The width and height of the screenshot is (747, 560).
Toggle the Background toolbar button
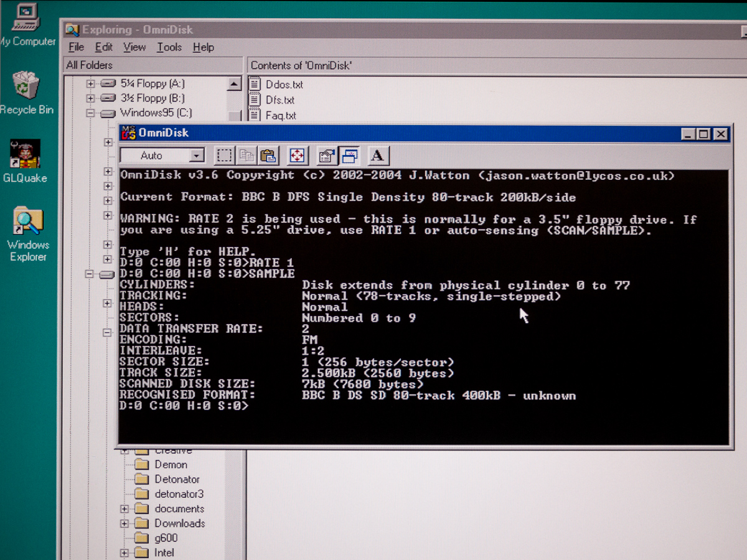click(x=350, y=156)
